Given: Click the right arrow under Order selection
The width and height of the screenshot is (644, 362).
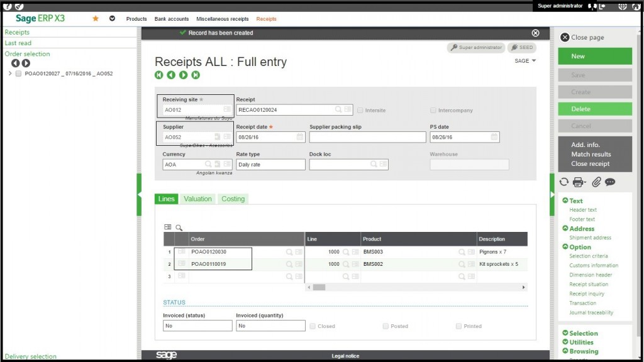Looking at the screenshot, I should tap(26, 63).
